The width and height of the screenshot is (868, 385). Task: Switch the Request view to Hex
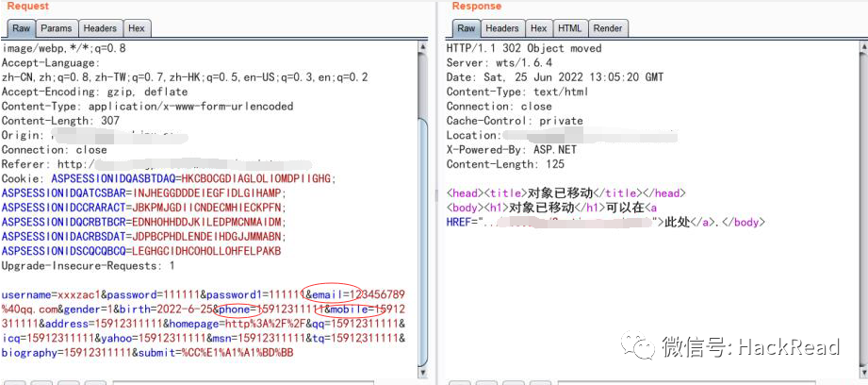pos(137,28)
